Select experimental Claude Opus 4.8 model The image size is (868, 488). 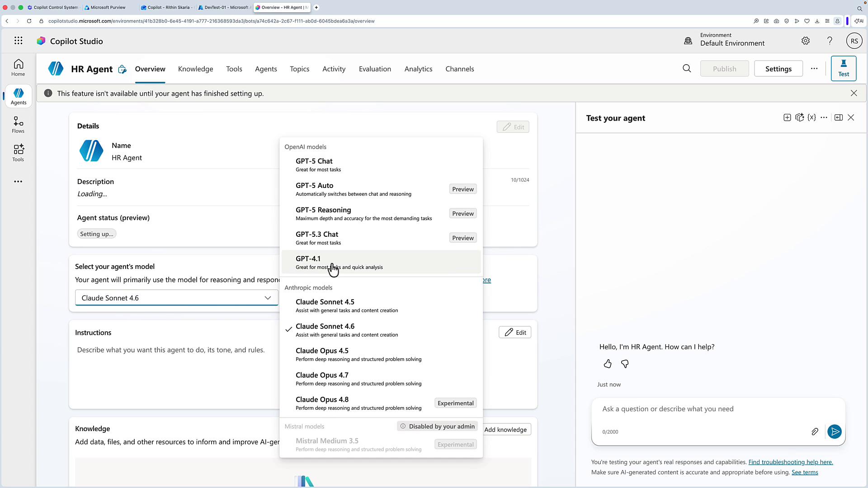click(381, 403)
